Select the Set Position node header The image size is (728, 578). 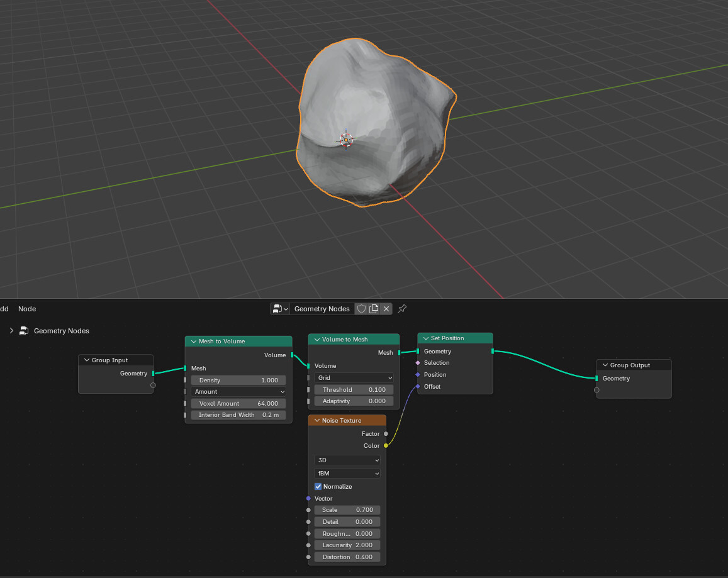455,338
